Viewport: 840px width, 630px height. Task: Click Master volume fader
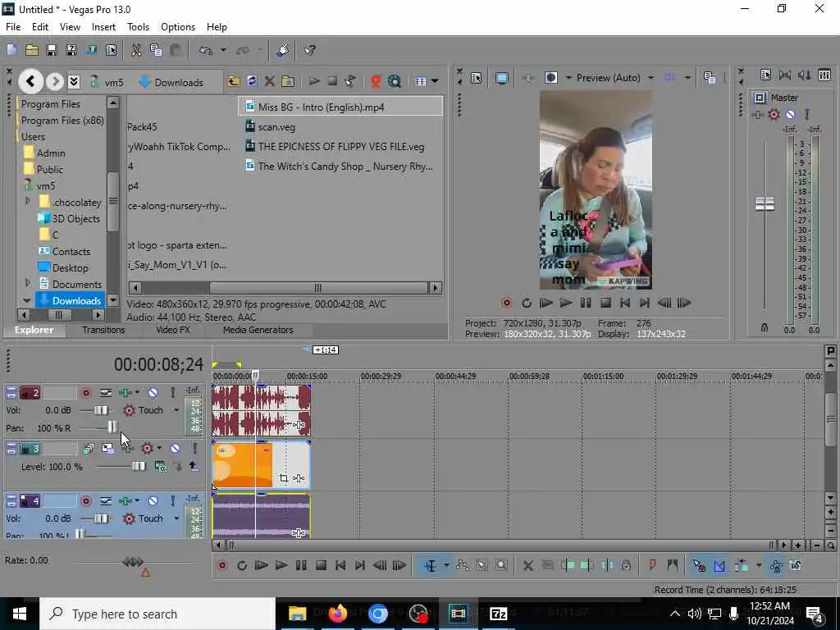click(x=765, y=203)
